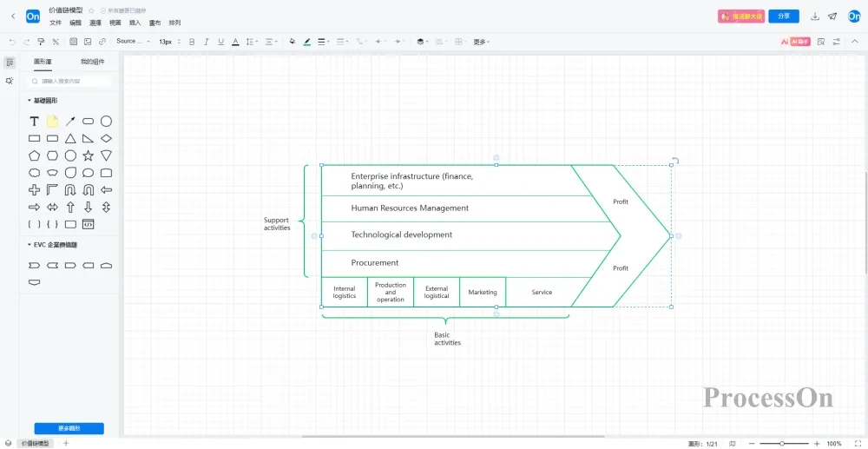Toggle bold text formatting
Image resolution: width=868 pixels, height=449 pixels.
[192, 41]
